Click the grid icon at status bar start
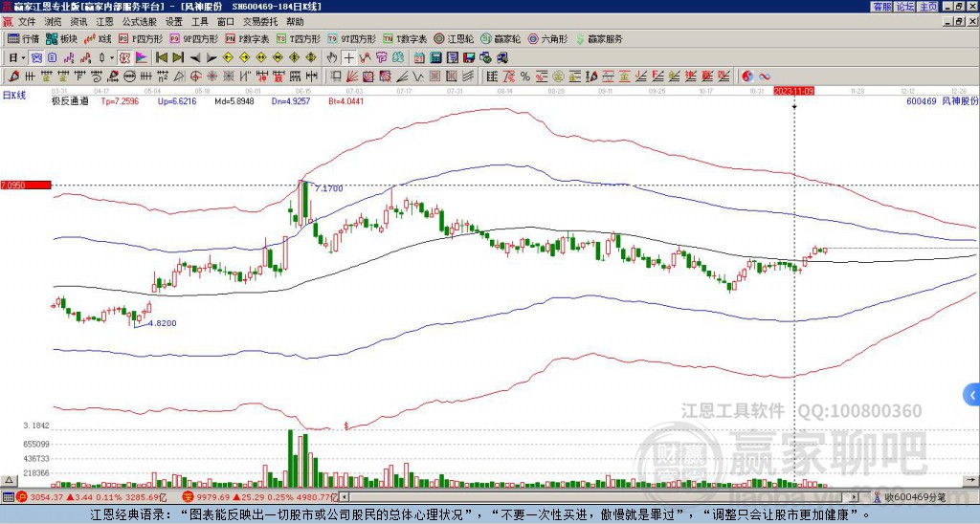980x524 pixels. 8,497
